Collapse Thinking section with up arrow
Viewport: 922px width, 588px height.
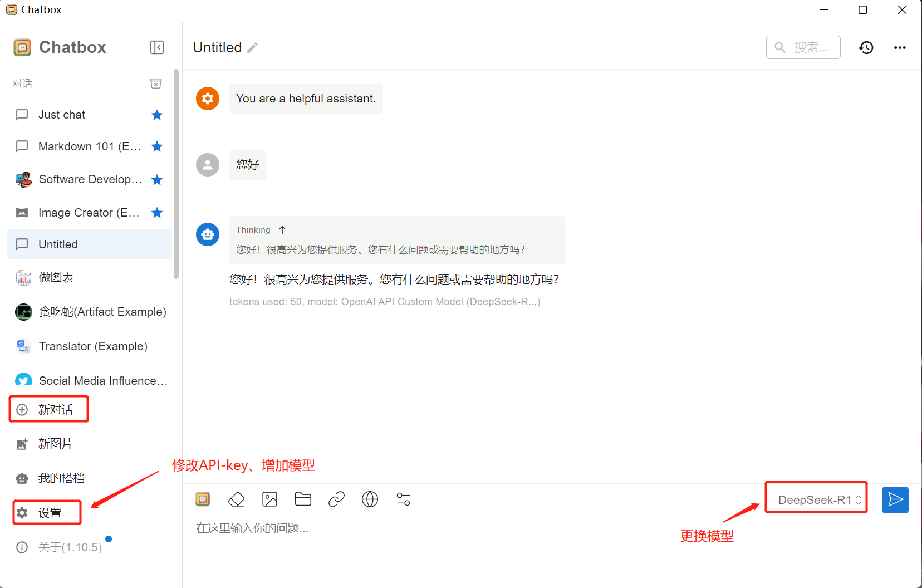pyautogui.click(x=282, y=230)
